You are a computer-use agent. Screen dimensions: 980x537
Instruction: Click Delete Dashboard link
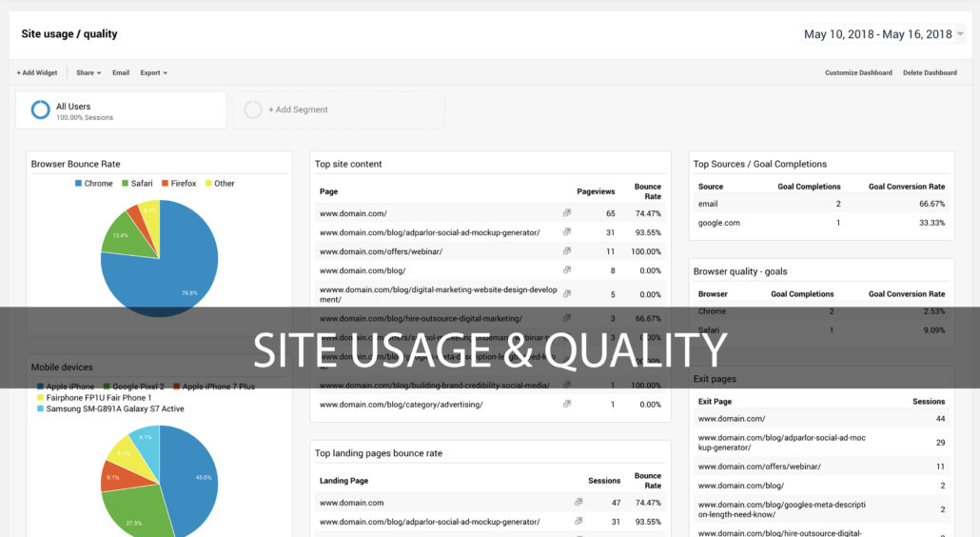930,72
